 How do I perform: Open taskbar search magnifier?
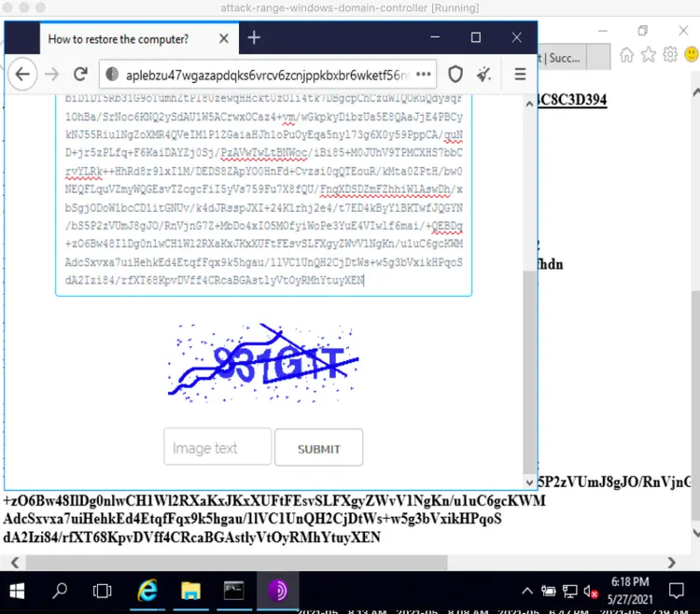pyautogui.click(x=60, y=591)
